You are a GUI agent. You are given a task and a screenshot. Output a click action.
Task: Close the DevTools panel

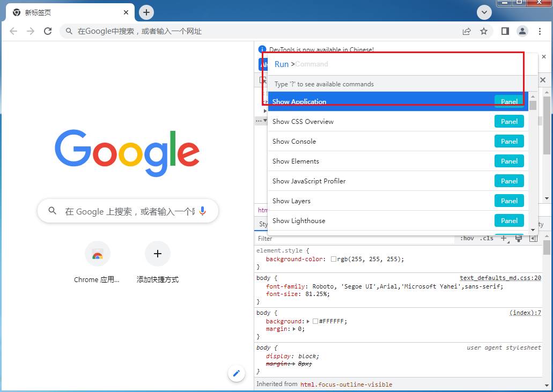[x=543, y=80]
